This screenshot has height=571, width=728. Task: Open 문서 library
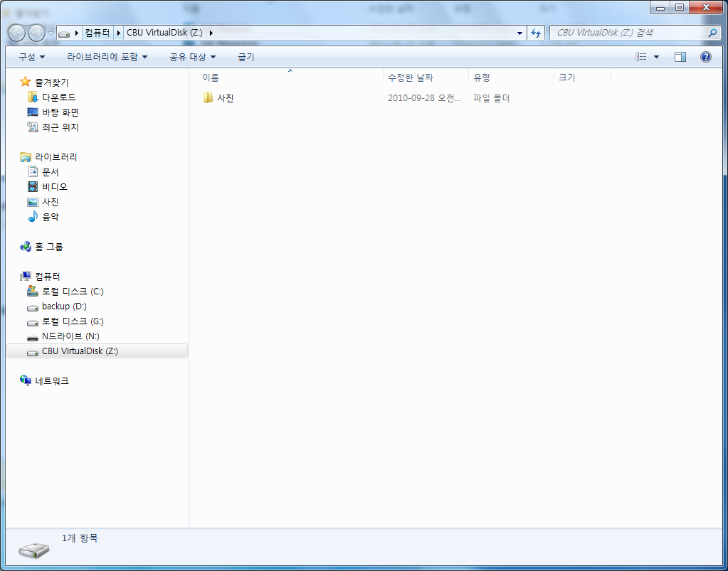click(x=51, y=172)
